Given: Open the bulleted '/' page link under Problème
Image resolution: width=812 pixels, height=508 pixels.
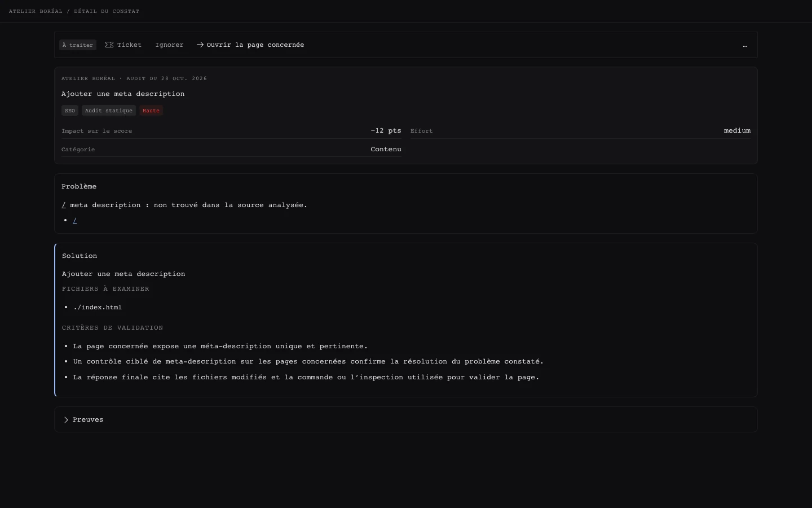Looking at the screenshot, I should 75,221.
